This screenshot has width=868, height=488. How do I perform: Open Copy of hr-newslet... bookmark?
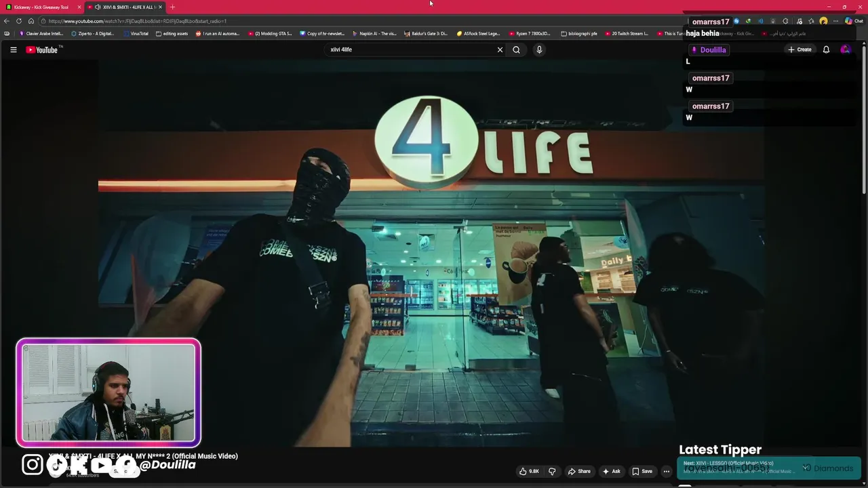pyautogui.click(x=322, y=33)
